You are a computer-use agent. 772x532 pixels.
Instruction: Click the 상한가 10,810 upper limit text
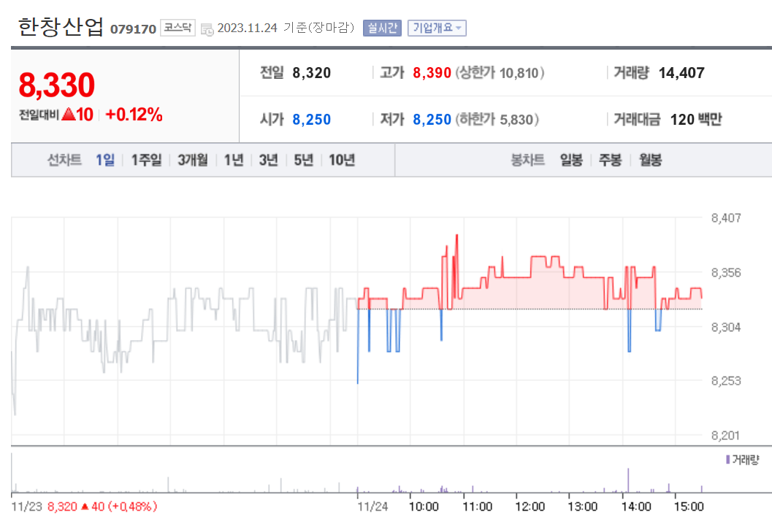pyautogui.click(x=500, y=73)
